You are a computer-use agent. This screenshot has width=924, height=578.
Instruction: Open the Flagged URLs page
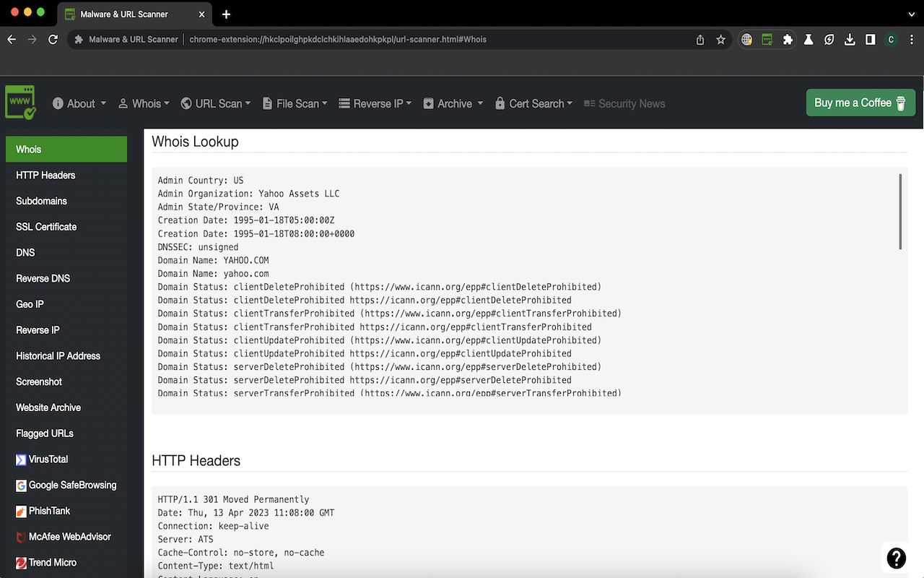[44, 433]
